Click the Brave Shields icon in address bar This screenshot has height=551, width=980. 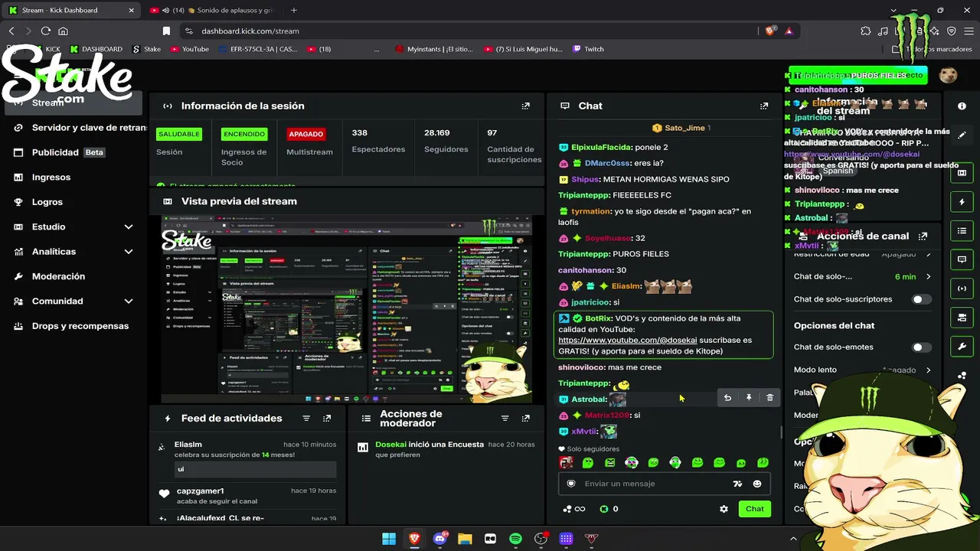click(770, 31)
